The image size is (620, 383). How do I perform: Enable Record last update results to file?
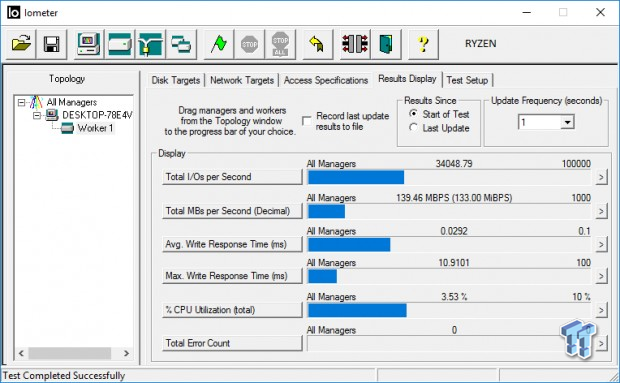click(x=306, y=121)
